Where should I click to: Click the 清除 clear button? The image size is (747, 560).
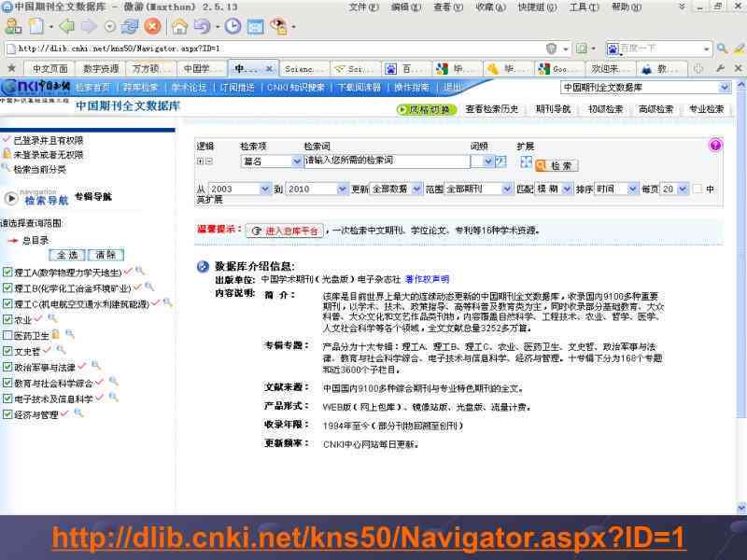tap(106, 255)
